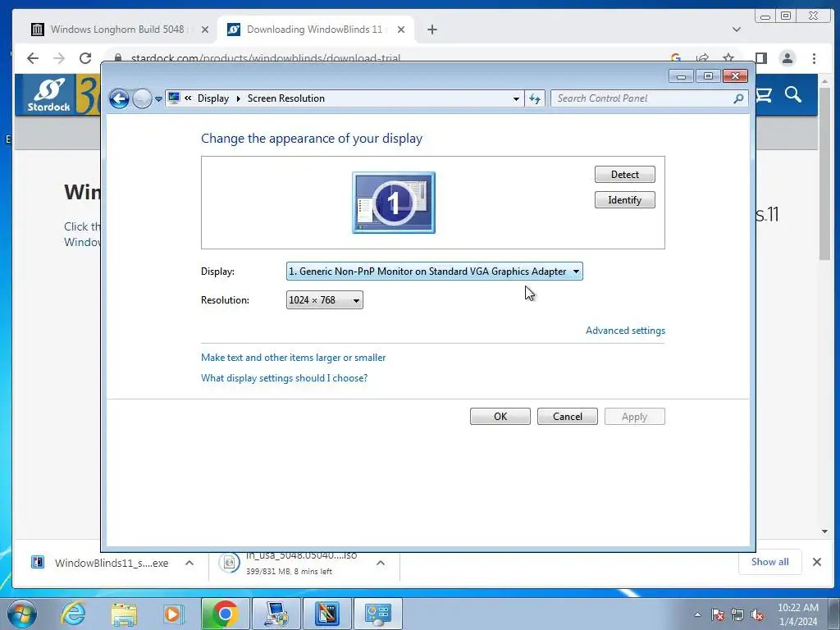840x630 pixels.
Task: Confirm with the OK button
Action: click(x=500, y=417)
